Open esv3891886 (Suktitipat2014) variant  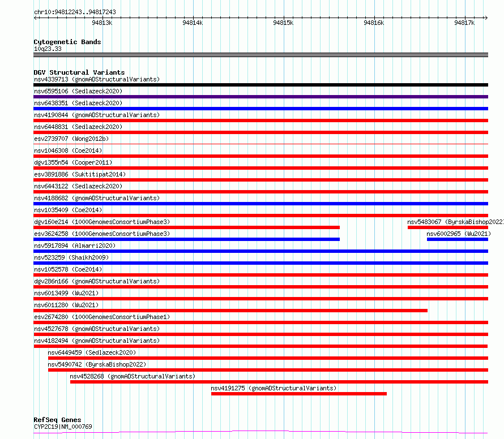pyautogui.click(x=80, y=174)
